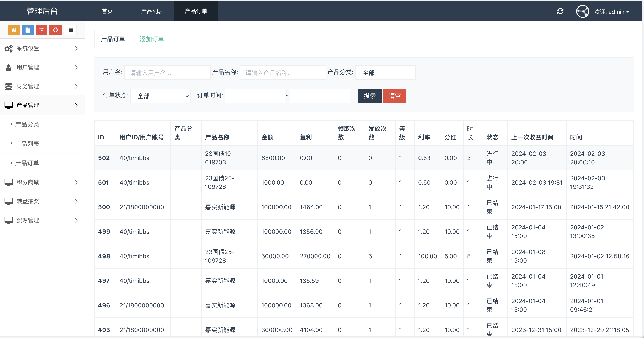
Task: Click the 搜索 button
Action: coord(369,96)
